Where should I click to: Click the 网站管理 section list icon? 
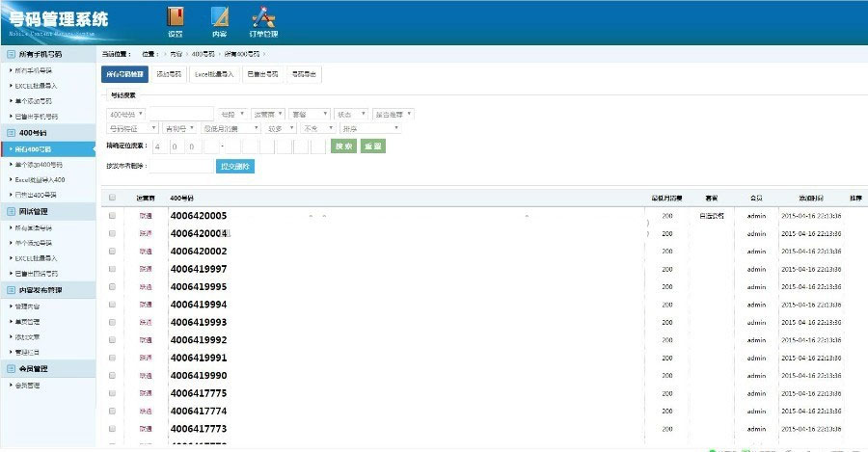coord(10,211)
